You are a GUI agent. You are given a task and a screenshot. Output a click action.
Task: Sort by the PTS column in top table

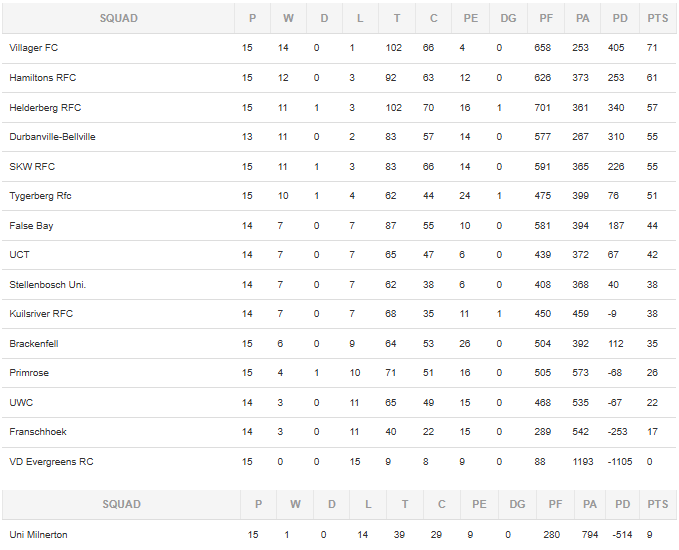click(657, 18)
